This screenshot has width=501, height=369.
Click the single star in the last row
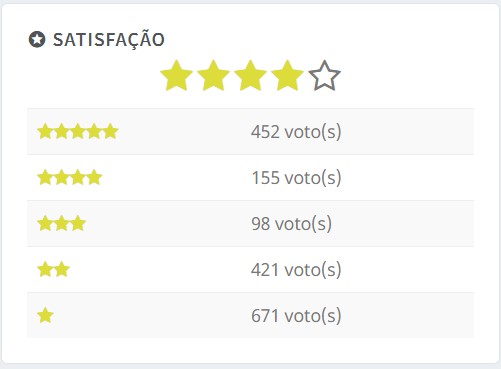(x=45, y=315)
